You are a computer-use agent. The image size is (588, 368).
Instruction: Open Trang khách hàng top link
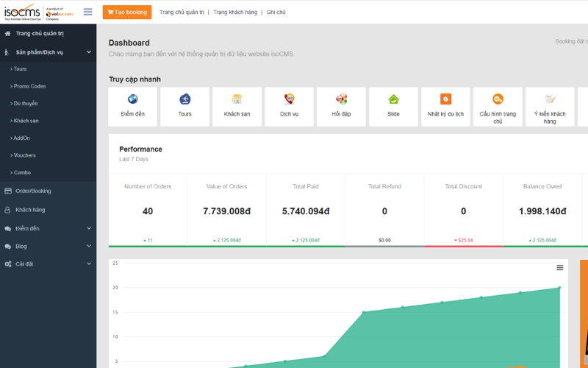point(235,12)
